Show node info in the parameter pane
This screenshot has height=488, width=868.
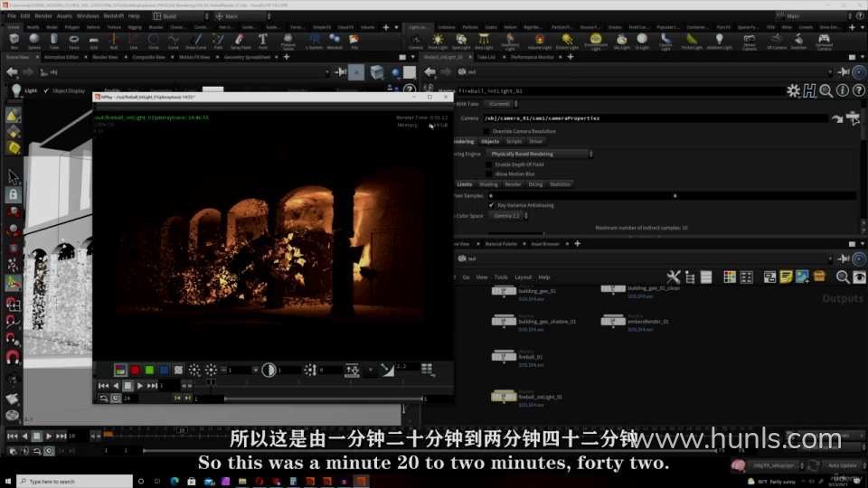click(x=843, y=90)
